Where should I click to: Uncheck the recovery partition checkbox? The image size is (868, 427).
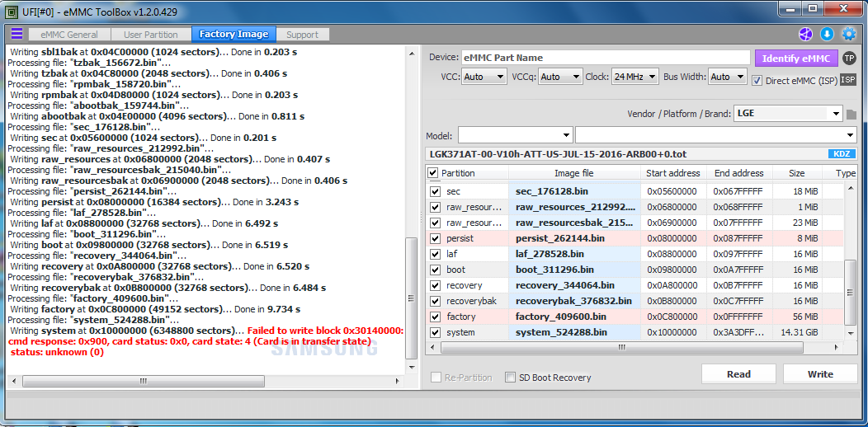coord(436,286)
